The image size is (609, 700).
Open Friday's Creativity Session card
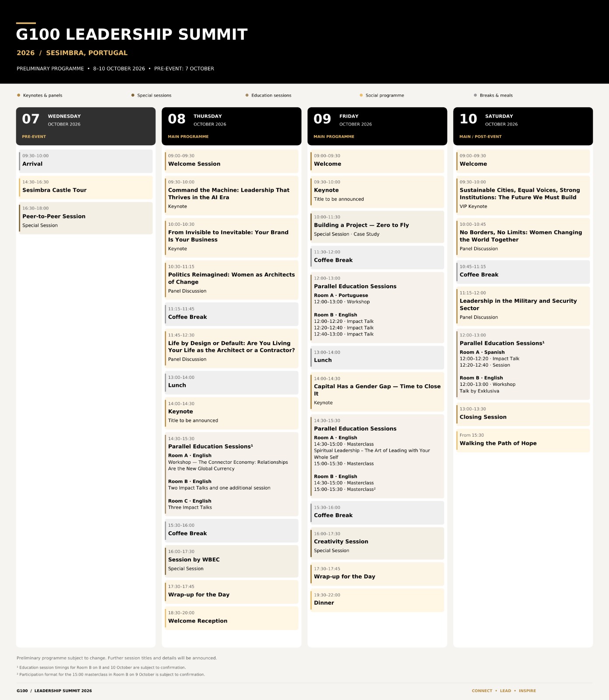click(377, 543)
